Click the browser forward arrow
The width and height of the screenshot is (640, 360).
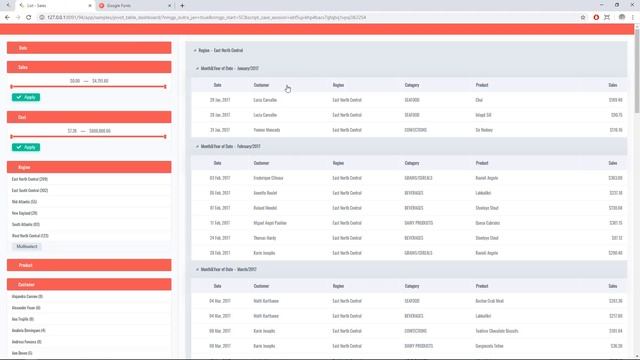pyautogui.click(x=18, y=18)
